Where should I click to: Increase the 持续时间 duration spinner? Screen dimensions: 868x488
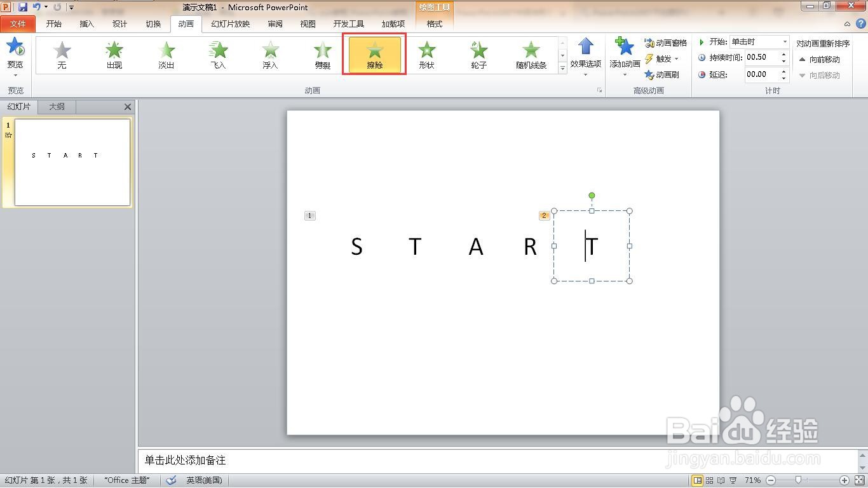[x=784, y=54]
